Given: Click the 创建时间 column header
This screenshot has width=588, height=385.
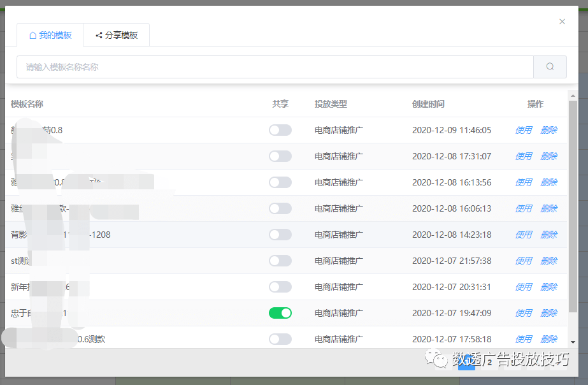Looking at the screenshot, I should tap(428, 104).
